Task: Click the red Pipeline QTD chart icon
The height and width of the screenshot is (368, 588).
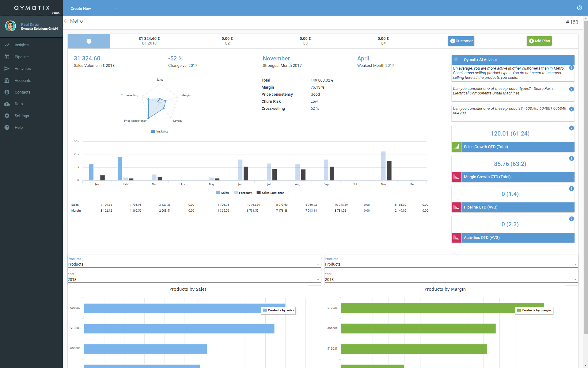Action: pyautogui.click(x=456, y=207)
